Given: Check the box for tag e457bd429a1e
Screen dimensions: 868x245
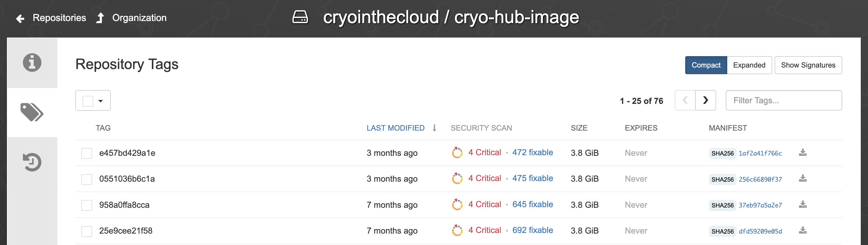Looking at the screenshot, I should pyautogui.click(x=87, y=153).
